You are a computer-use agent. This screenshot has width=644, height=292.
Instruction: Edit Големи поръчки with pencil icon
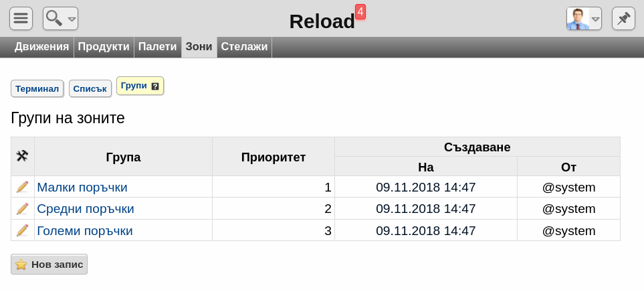pos(22,230)
